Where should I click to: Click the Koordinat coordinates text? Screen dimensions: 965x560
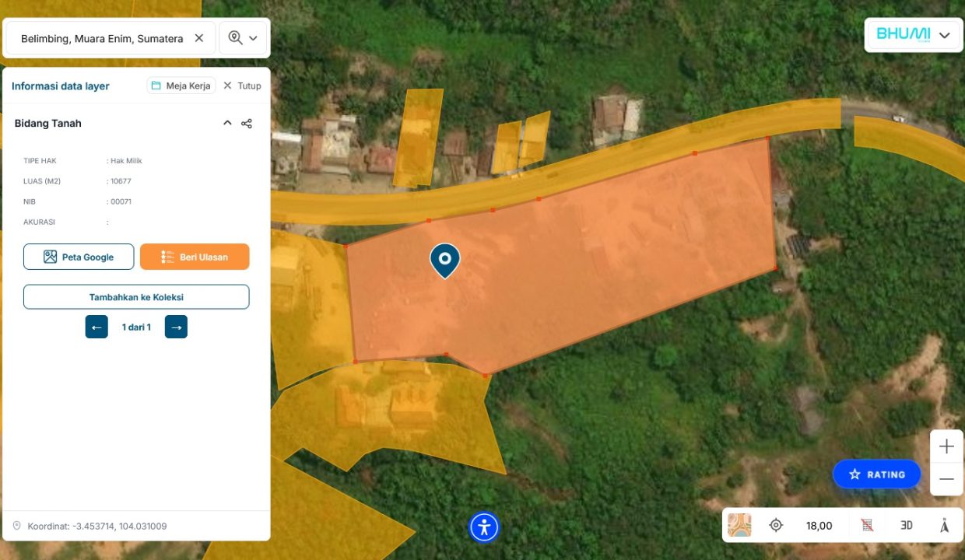click(x=97, y=526)
